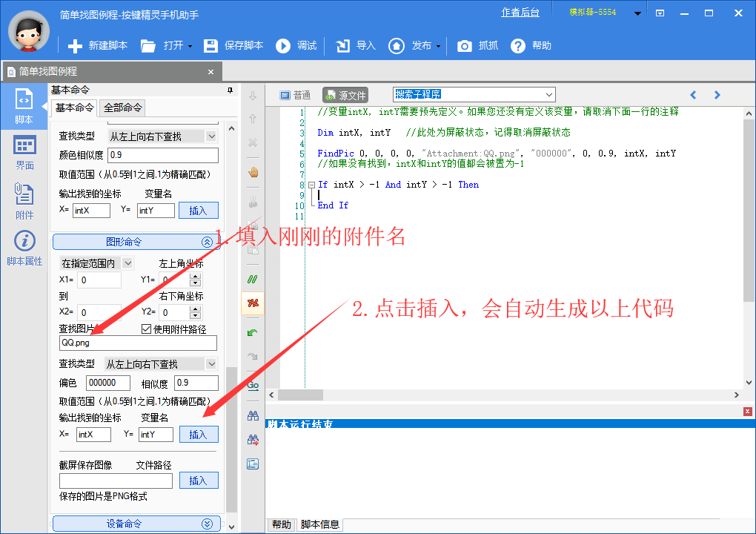The image size is (756, 534).
Task: Open the 模拟器-5554 device dropdown
Action: (x=637, y=13)
